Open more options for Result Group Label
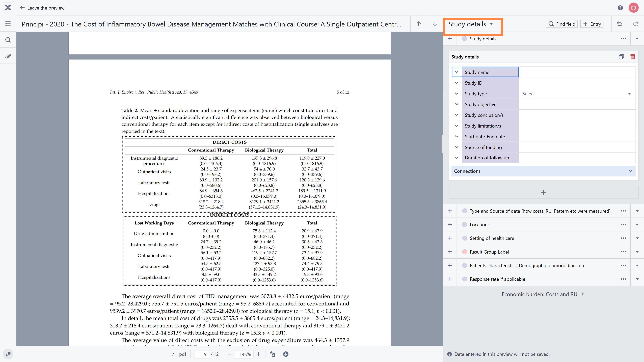644x362 pixels. (624, 252)
